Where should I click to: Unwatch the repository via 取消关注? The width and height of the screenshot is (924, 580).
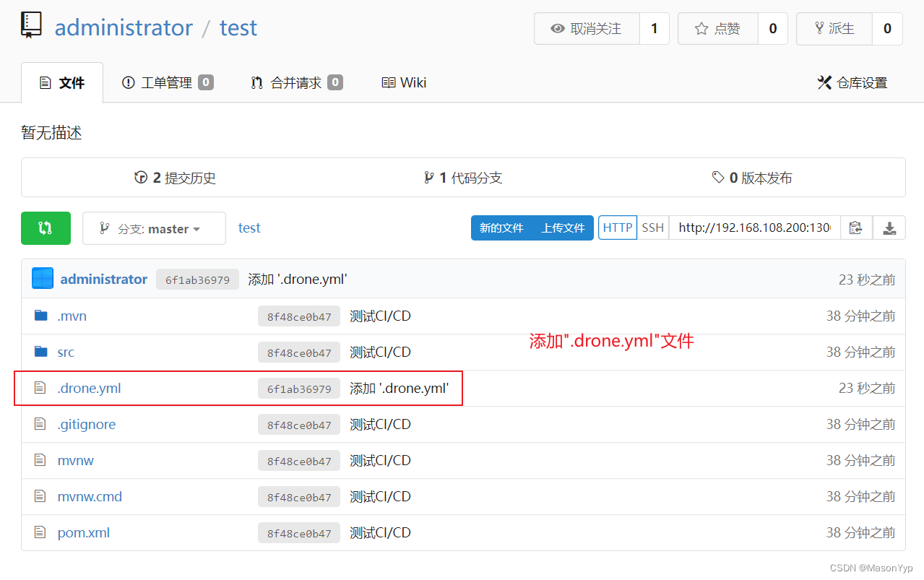587,28
